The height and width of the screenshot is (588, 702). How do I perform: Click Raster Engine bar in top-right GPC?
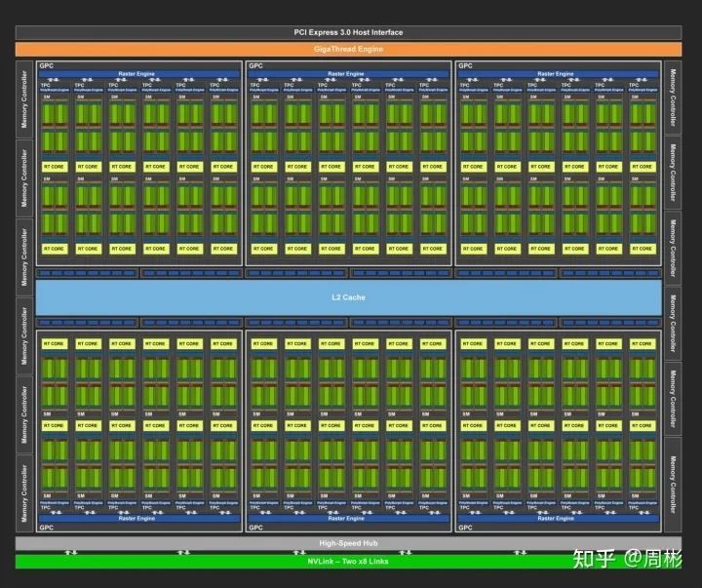[x=558, y=74]
